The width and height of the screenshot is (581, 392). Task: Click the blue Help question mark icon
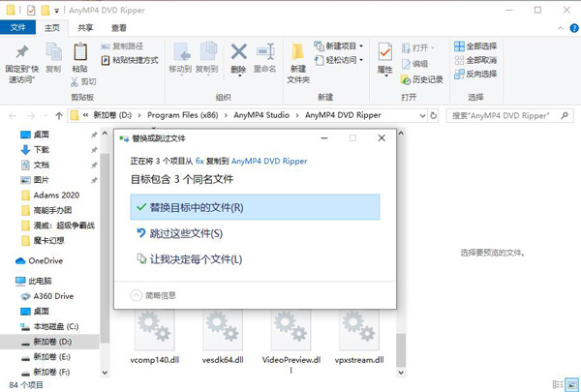(574, 28)
